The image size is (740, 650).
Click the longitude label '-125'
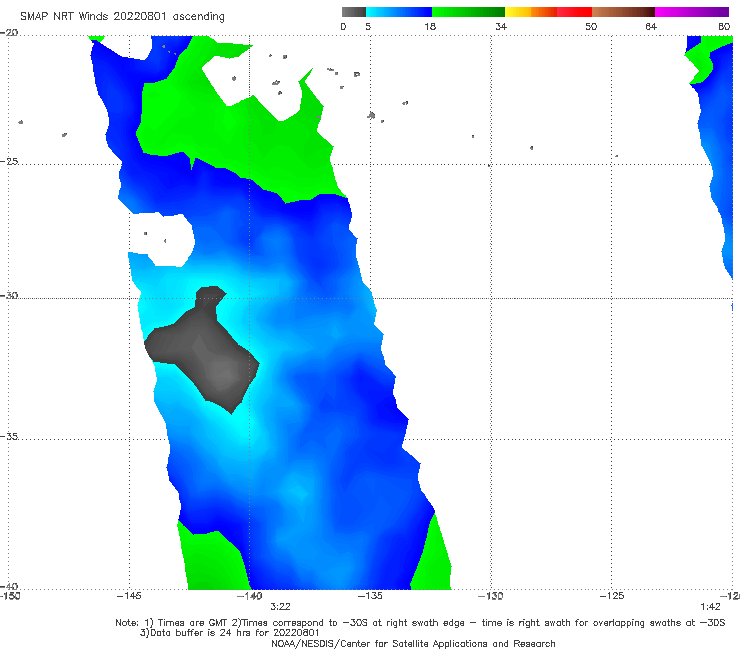pyautogui.click(x=612, y=596)
